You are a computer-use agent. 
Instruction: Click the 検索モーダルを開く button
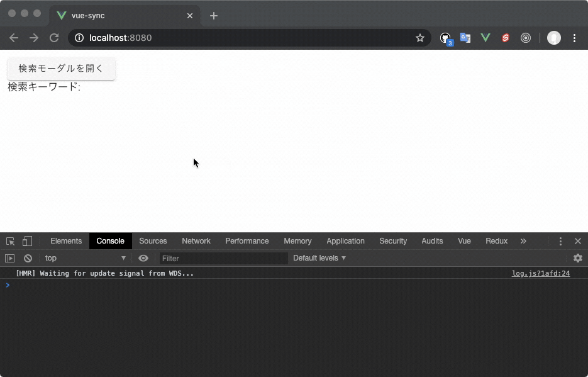pyautogui.click(x=60, y=69)
